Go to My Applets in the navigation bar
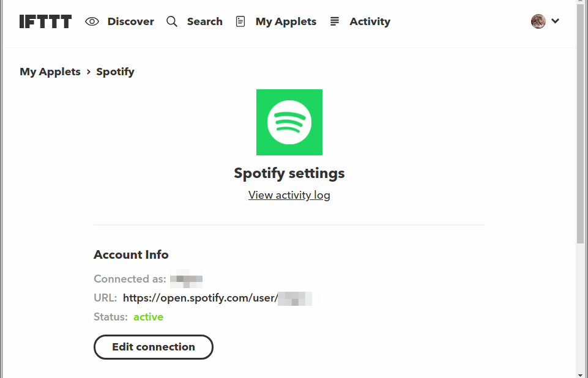 (x=286, y=21)
